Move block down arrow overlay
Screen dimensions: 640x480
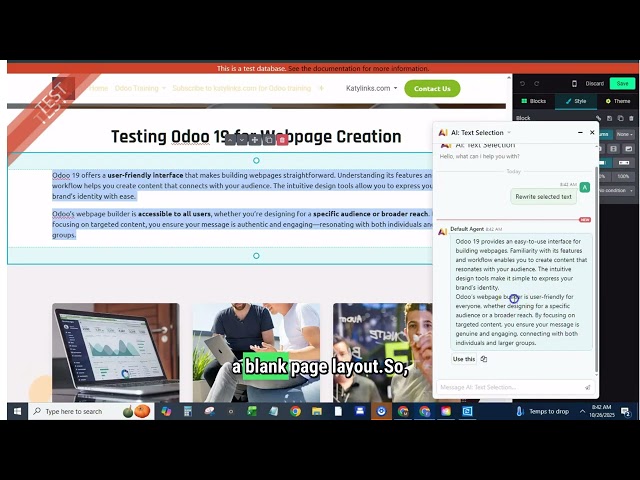(x=242, y=140)
